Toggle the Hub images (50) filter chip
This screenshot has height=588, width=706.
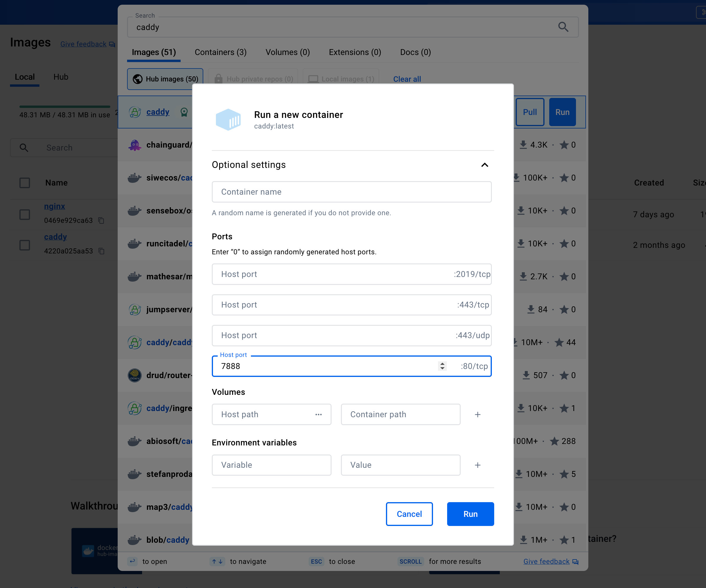(x=165, y=79)
